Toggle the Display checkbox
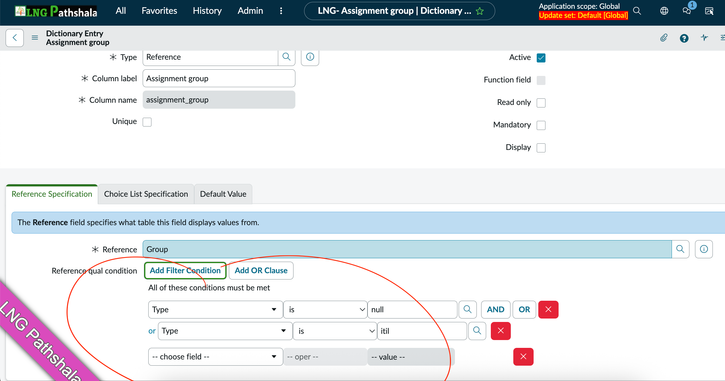The height and width of the screenshot is (381, 725). (541, 148)
